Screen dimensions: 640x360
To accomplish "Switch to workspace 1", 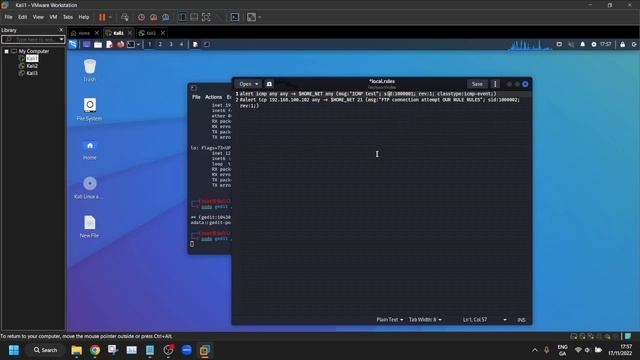I will coord(150,44).
